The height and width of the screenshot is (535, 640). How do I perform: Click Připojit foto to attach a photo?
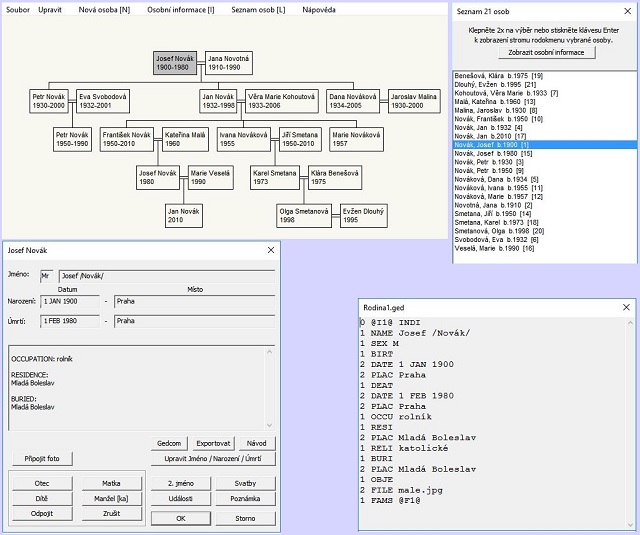point(43,459)
